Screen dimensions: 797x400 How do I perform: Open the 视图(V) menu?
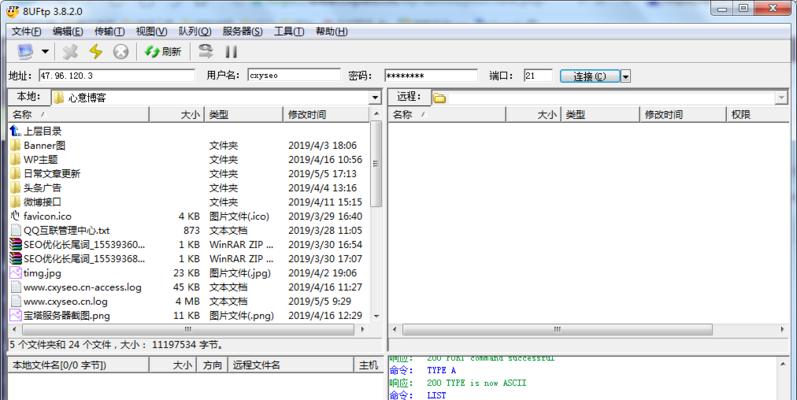[x=151, y=32]
